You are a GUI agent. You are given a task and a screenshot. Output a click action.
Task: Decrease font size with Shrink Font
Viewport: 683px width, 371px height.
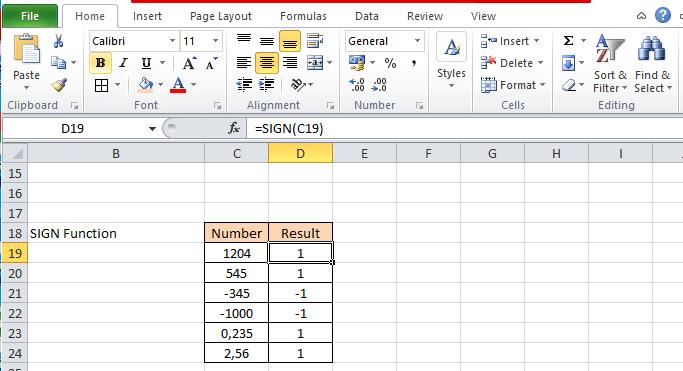212,64
